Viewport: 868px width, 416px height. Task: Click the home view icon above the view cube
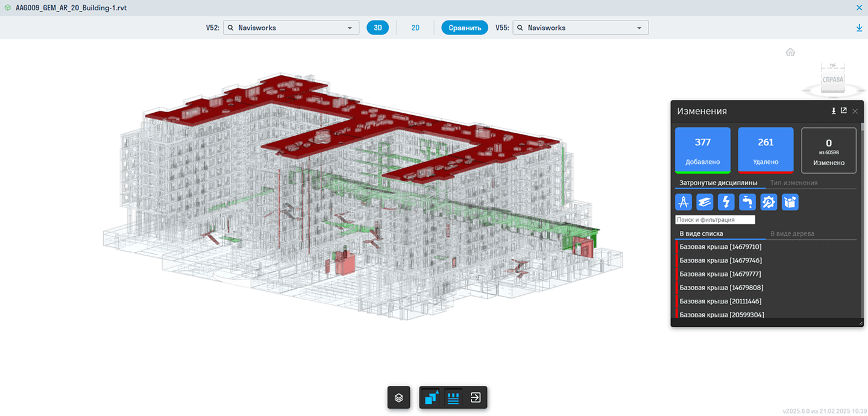(790, 52)
